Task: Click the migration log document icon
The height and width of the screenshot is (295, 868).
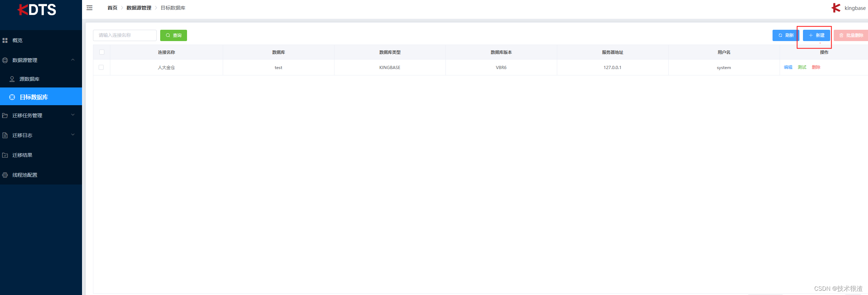Action: click(5, 135)
